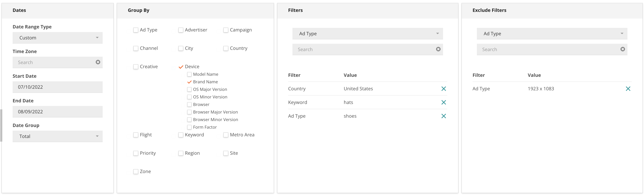
Task: Remove the 1923 x 1083 exclude filter
Action: (628, 89)
